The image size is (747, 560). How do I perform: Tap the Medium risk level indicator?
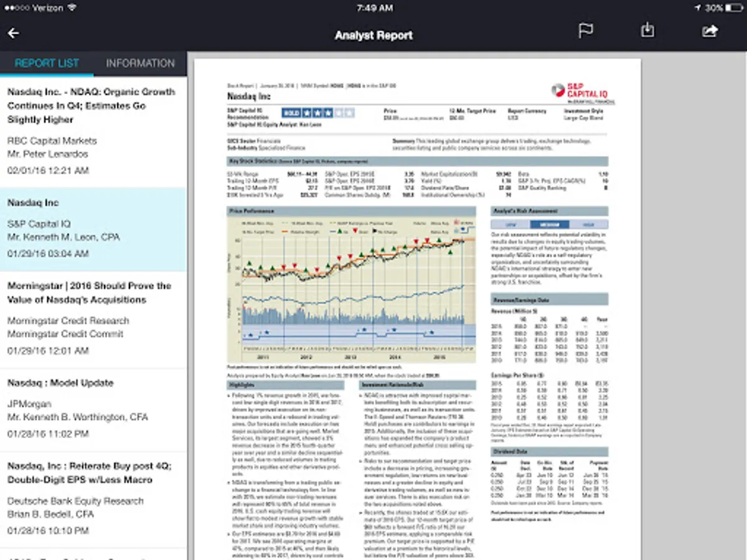point(550,225)
